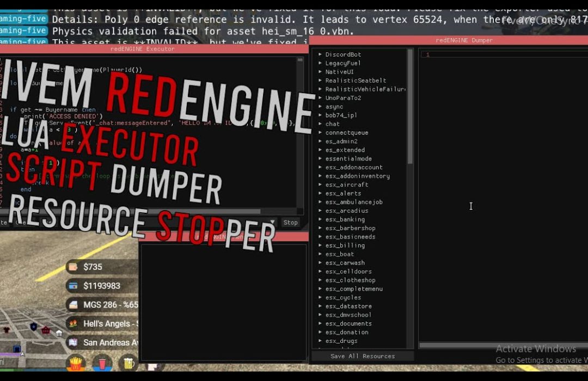Click the fries hunger status icon
This screenshot has width=588, height=381.
tap(76, 364)
